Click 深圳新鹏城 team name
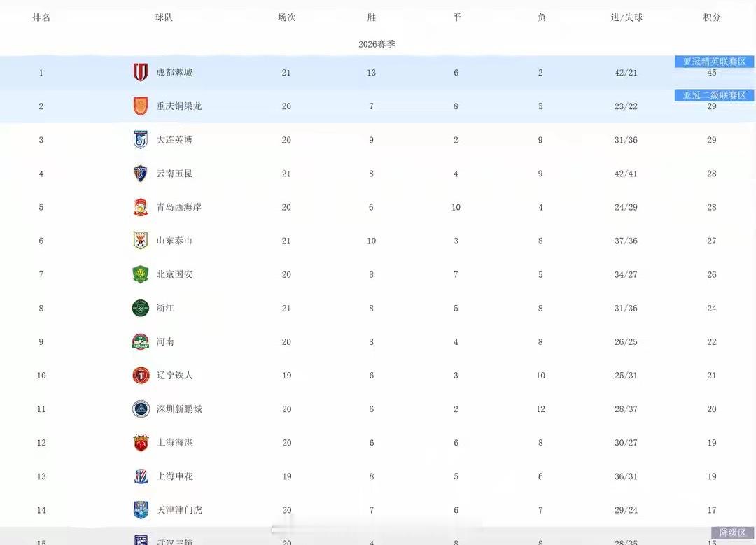This screenshot has height=545, width=756. click(x=179, y=409)
